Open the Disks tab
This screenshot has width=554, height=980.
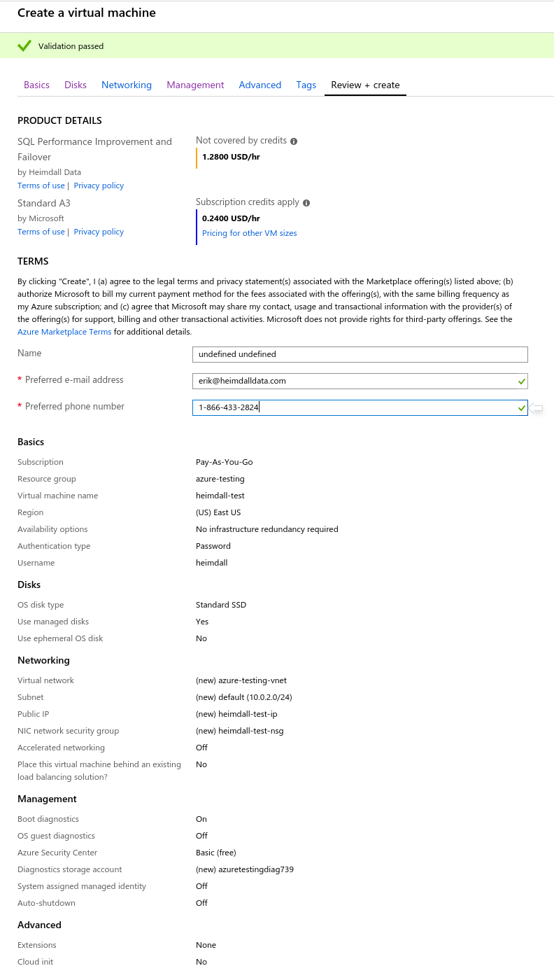(x=76, y=85)
